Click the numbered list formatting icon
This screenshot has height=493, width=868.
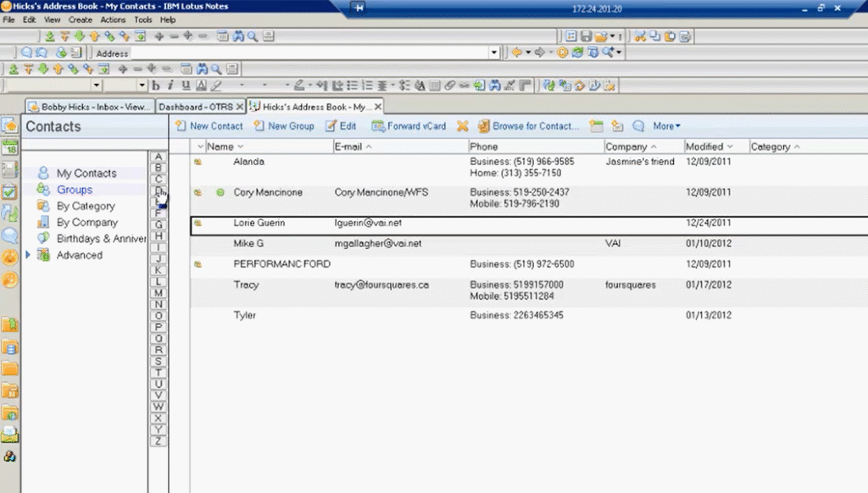pyautogui.click(x=367, y=86)
